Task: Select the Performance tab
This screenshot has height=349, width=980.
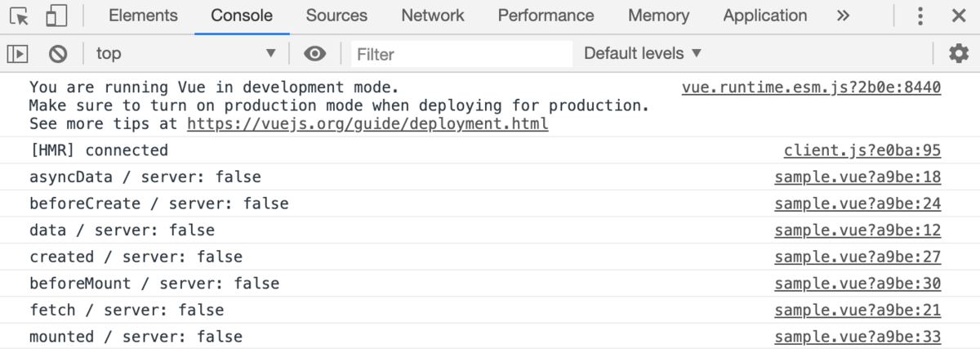Action: coord(546,16)
